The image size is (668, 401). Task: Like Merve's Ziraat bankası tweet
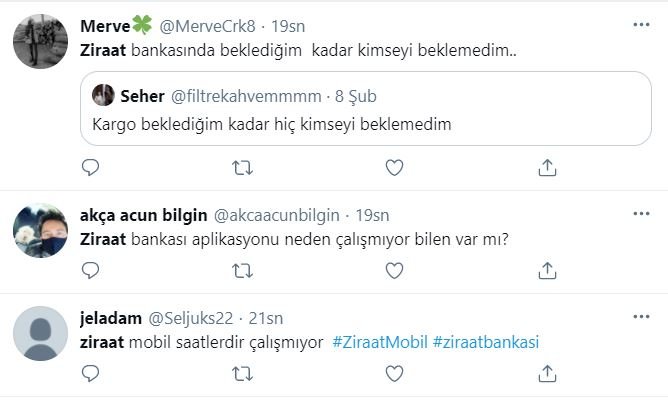pos(394,167)
